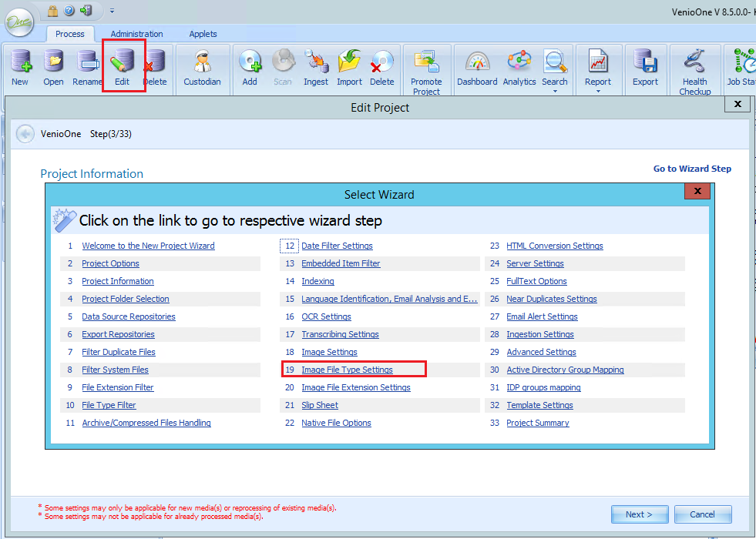Open Archive/Compressed Files Handling step
The width and height of the screenshot is (756, 539).
click(146, 423)
